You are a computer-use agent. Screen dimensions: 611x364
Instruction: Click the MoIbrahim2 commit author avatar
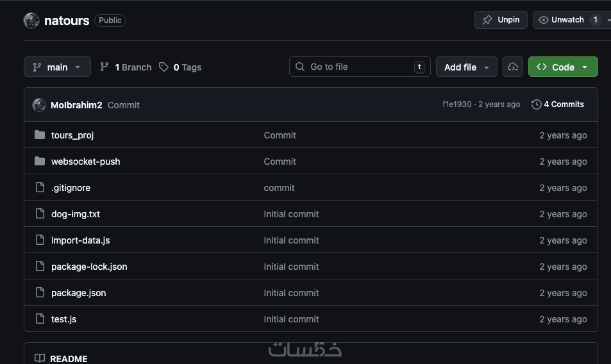click(39, 104)
